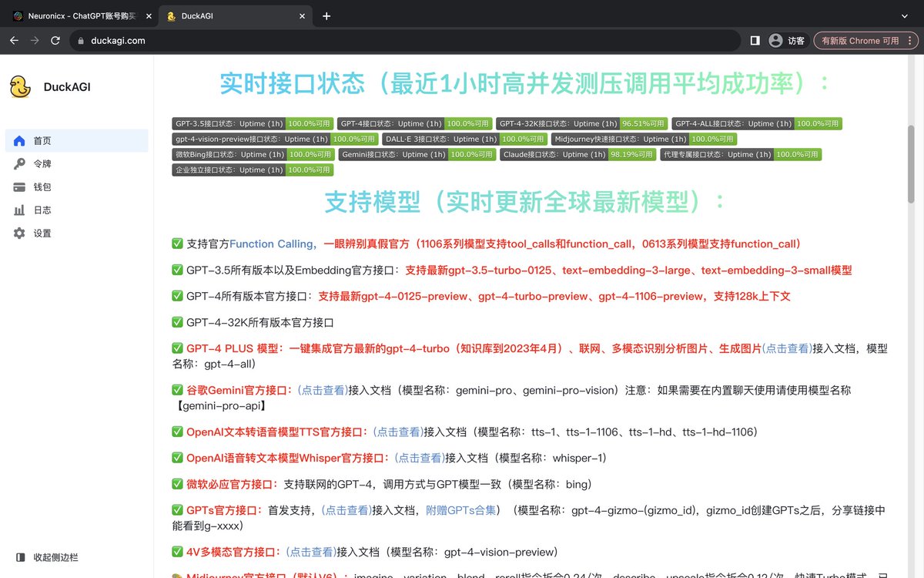Click the 代理专属接口状态 badge
Viewport: 924px width, 578px height.
[741, 154]
